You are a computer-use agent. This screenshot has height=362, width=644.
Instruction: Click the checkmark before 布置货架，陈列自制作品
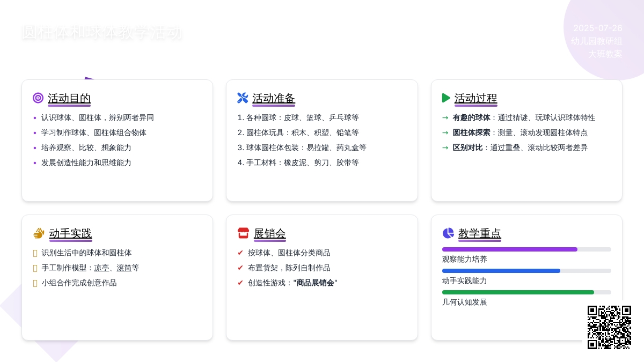tap(240, 268)
